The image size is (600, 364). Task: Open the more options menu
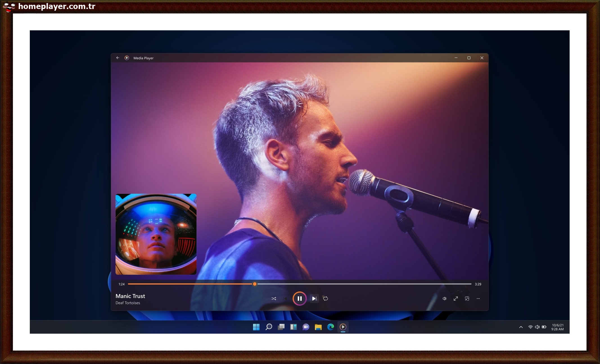(x=478, y=299)
